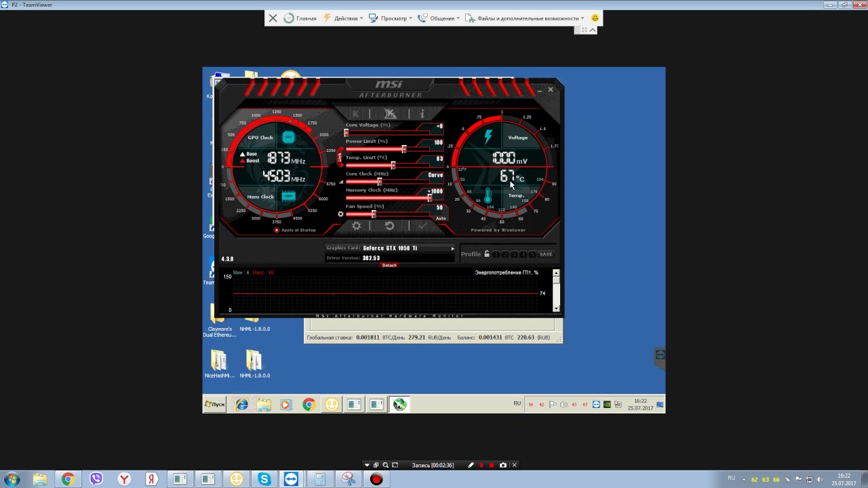Pause the recording with red pause icon
Image resolution: width=868 pixels, height=488 pixels.
click(481, 465)
